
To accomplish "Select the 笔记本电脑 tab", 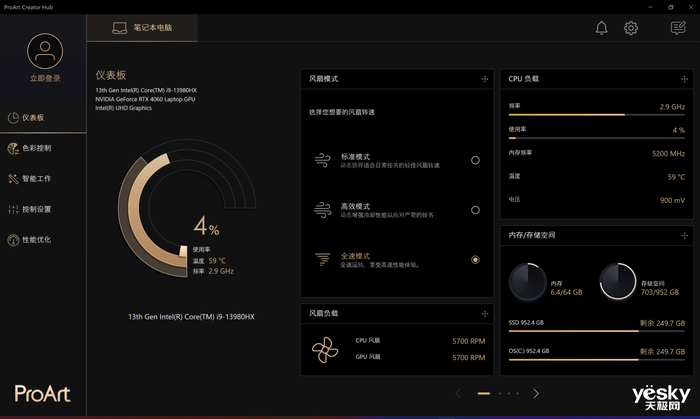I will point(142,28).
